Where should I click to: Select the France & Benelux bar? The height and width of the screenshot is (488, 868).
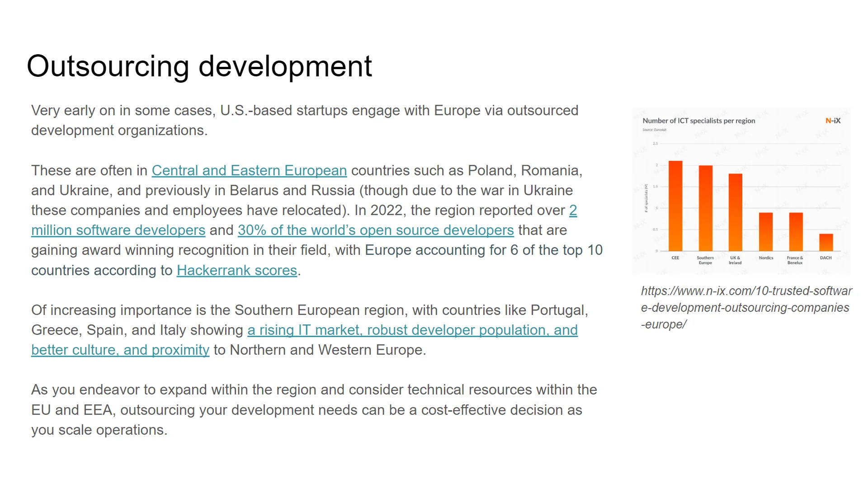796,231
